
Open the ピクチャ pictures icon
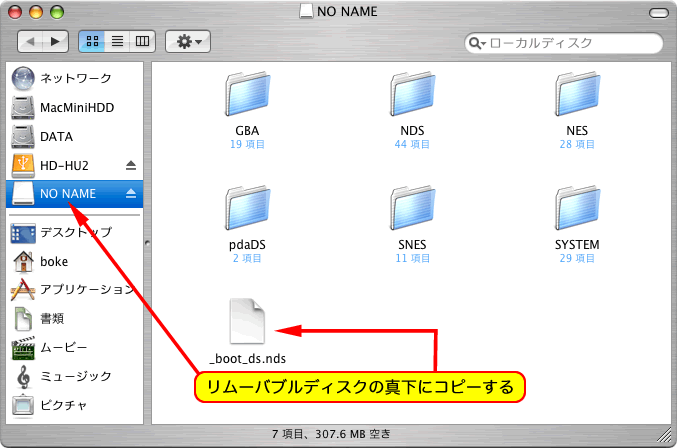pyautogui.click(x=23, y=406)
